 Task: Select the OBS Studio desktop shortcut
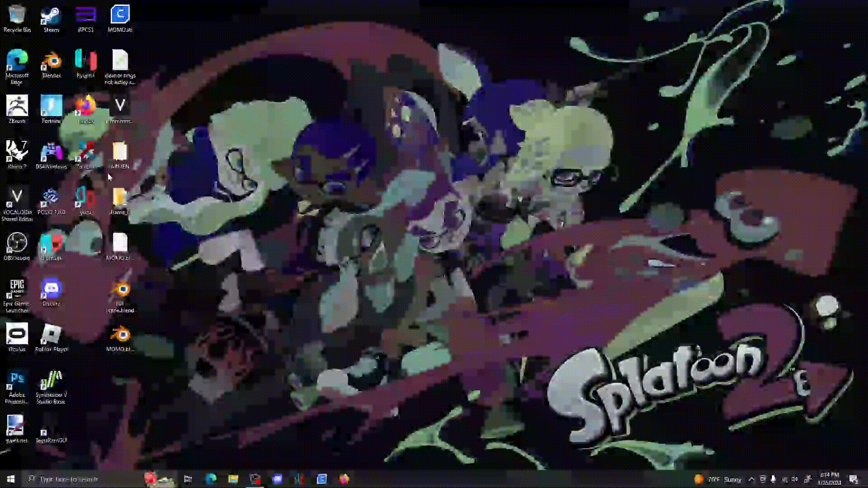click(x=17, y=247)
